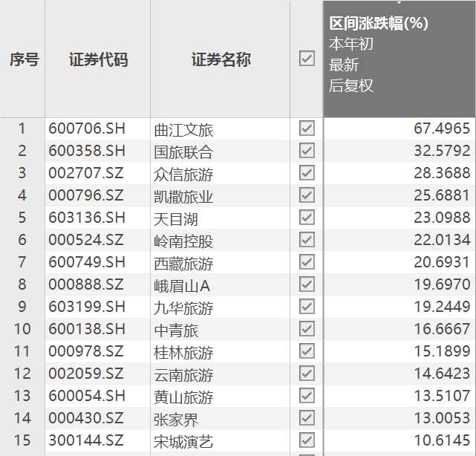The image size is (476, 456).
Task: Click the 序号 column header
Action: 24,59
